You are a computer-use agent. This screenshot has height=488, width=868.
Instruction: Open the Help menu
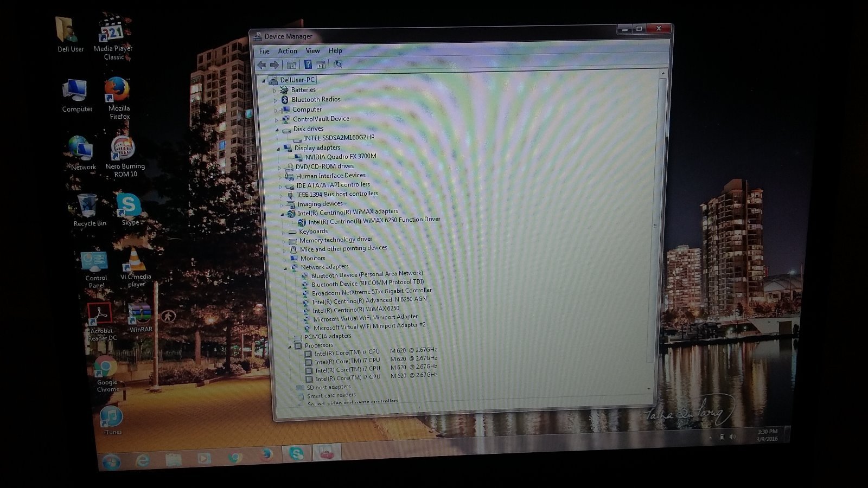(335, 50)
